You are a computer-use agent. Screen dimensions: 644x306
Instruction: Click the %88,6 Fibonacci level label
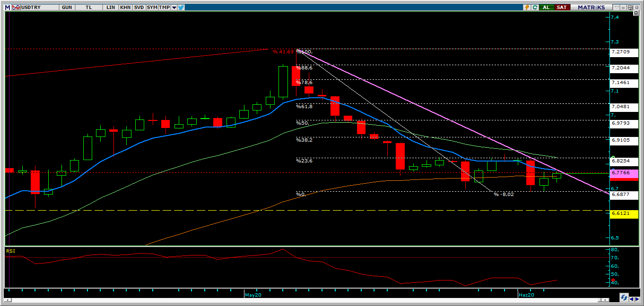click(304, 68)
